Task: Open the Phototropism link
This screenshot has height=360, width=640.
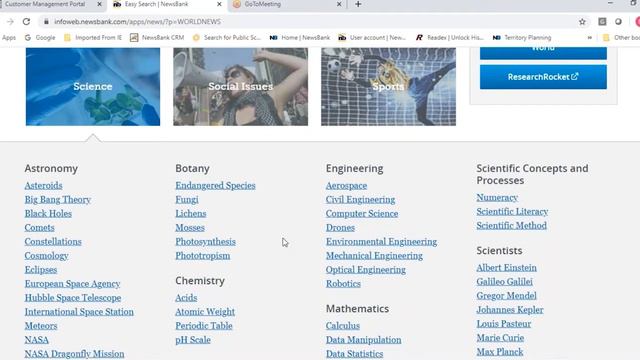Action: (x=202, y=256)
